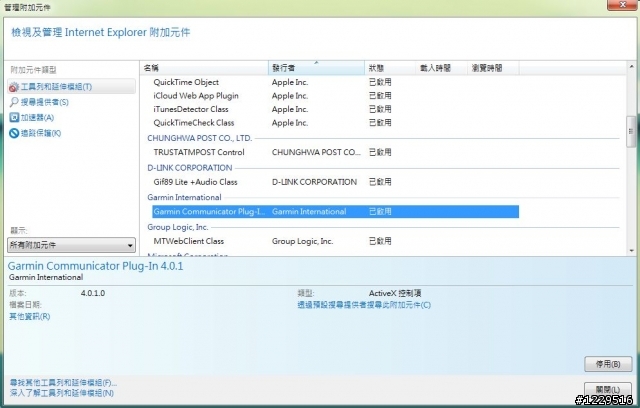Sort list by 名稱 column header

click(x=204, y=68)
